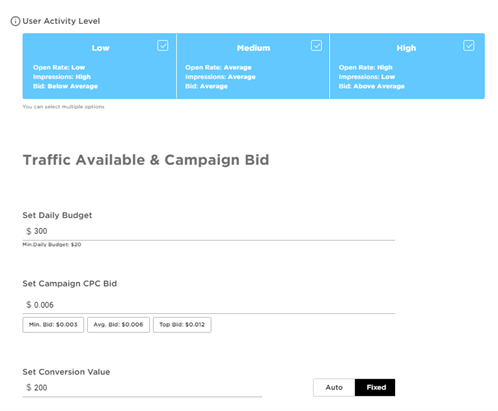
Task: Click the Set Daily Budget input field
Action: coord(209,231)
